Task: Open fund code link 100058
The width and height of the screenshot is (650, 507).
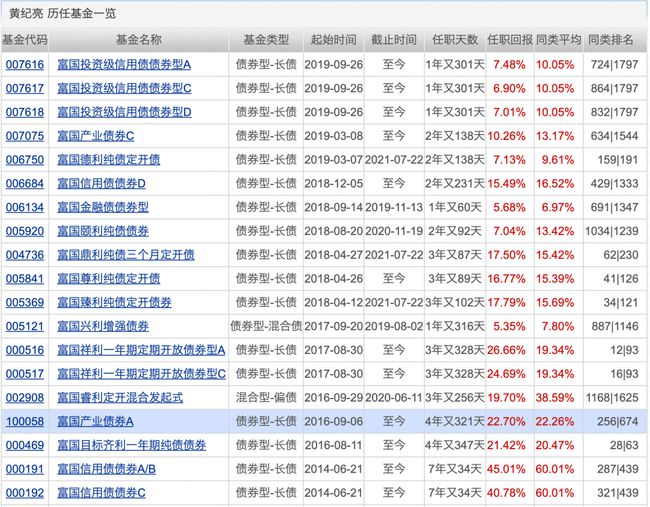Action: click(x=25, y=422)
